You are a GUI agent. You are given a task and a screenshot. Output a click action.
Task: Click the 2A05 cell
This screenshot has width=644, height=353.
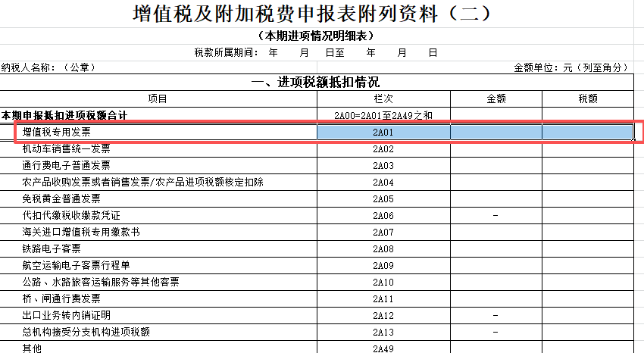tap(383, 198)
